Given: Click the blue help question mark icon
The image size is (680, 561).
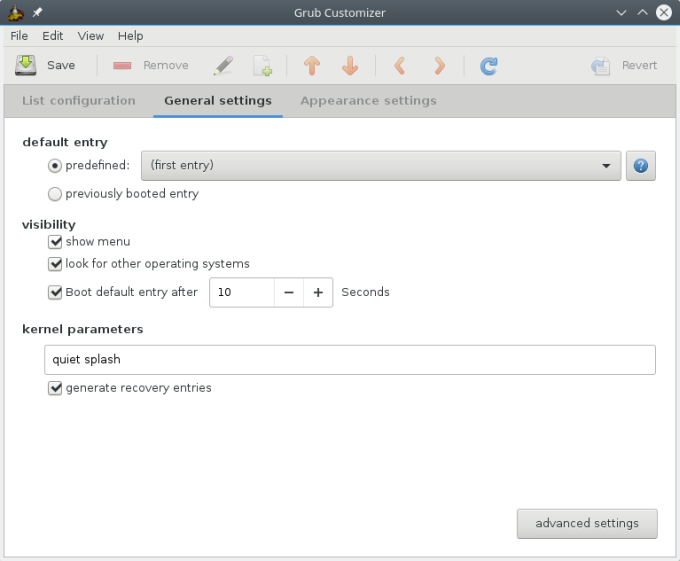Looking at the screenshot, I should 640,166.
